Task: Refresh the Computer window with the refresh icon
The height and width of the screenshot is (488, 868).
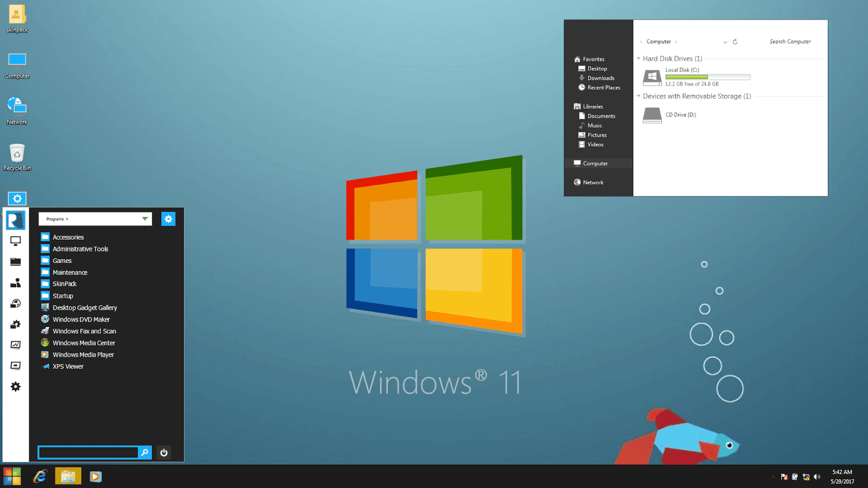Action: coord(735,42)
